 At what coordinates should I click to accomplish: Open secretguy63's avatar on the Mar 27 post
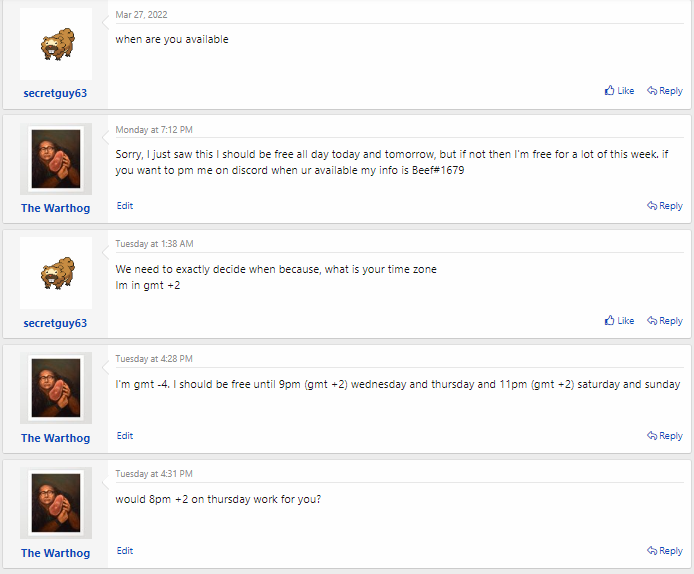(x=56, y=44)
